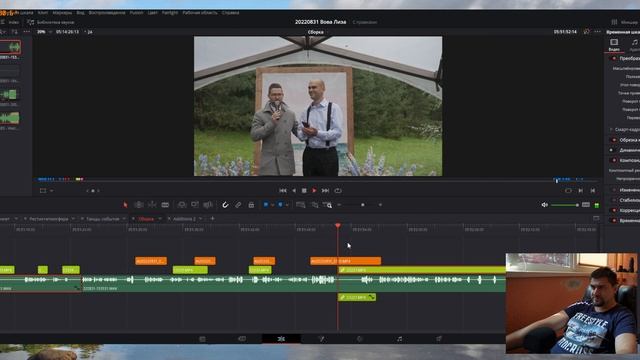Image resolution: width=640 pixels, height=360 pixels.
Task: Click the custom zoom magnifier icon
Action: coord(327,204)
